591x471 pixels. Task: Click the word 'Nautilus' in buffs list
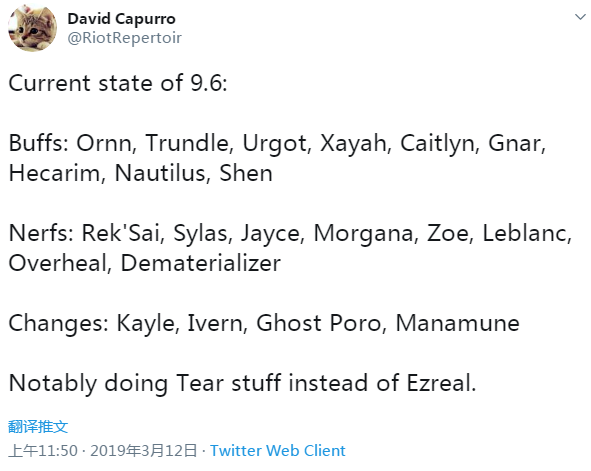point(160,173)
